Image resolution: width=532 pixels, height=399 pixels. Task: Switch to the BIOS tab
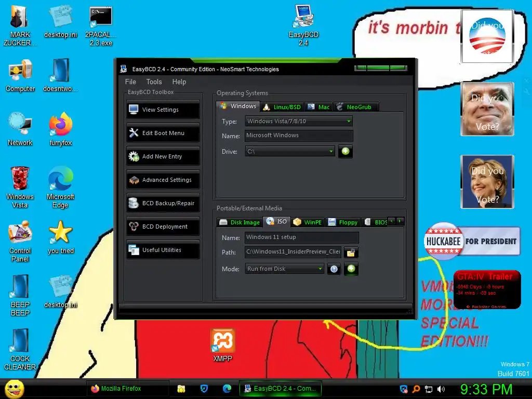click(375, 222)
